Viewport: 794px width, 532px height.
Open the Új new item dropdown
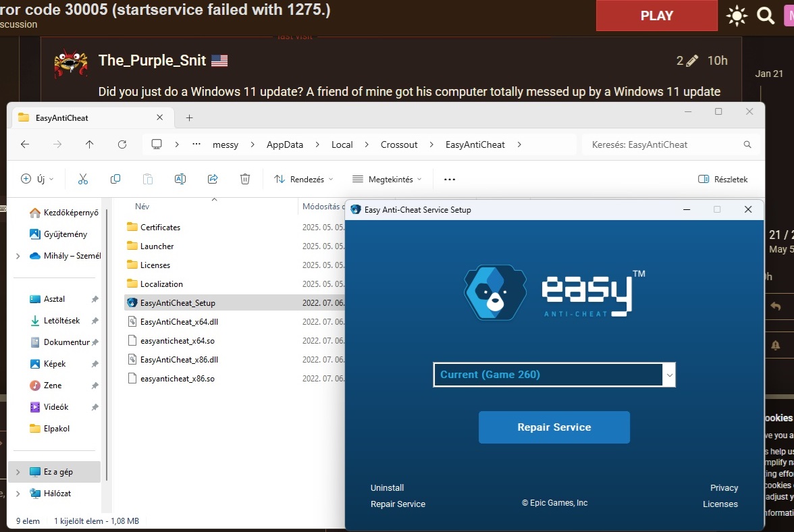[x=37, y=179]
